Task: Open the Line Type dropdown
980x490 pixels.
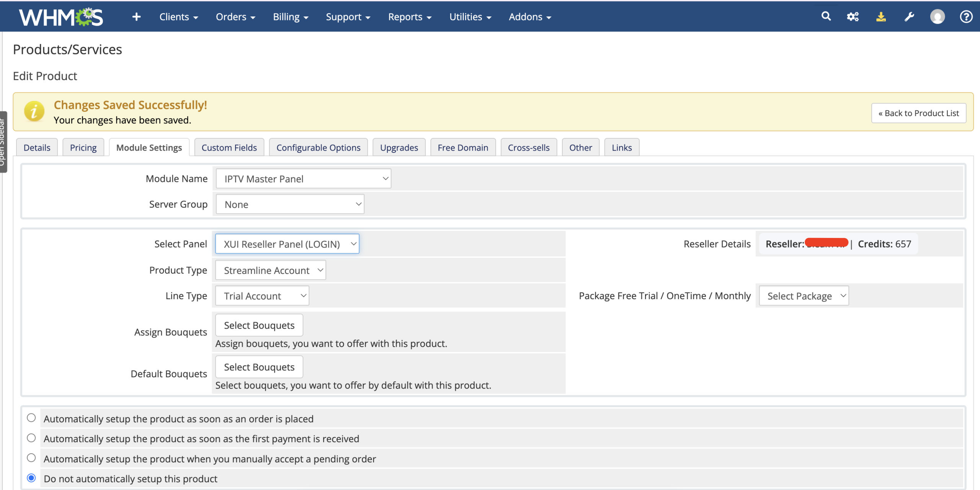Action: coord(262,296)
